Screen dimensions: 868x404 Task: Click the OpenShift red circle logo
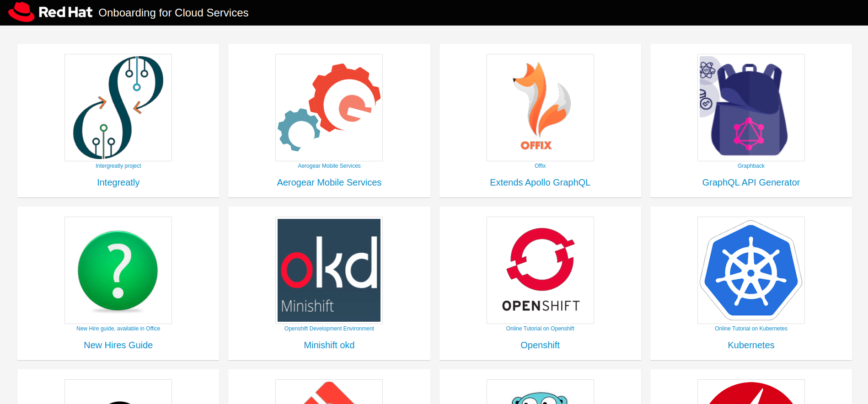[x=540, y=270]
